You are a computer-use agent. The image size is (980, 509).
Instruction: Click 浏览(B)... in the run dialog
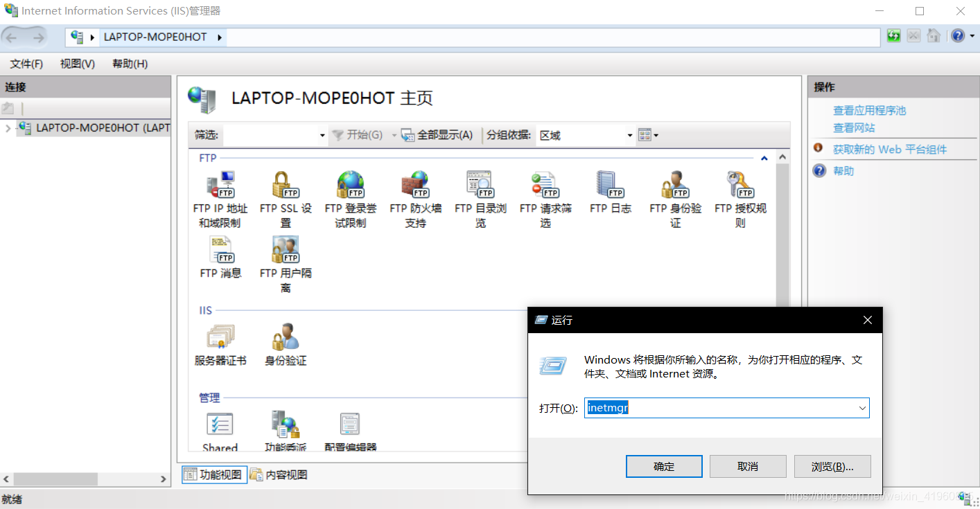[x=832, y=466]
